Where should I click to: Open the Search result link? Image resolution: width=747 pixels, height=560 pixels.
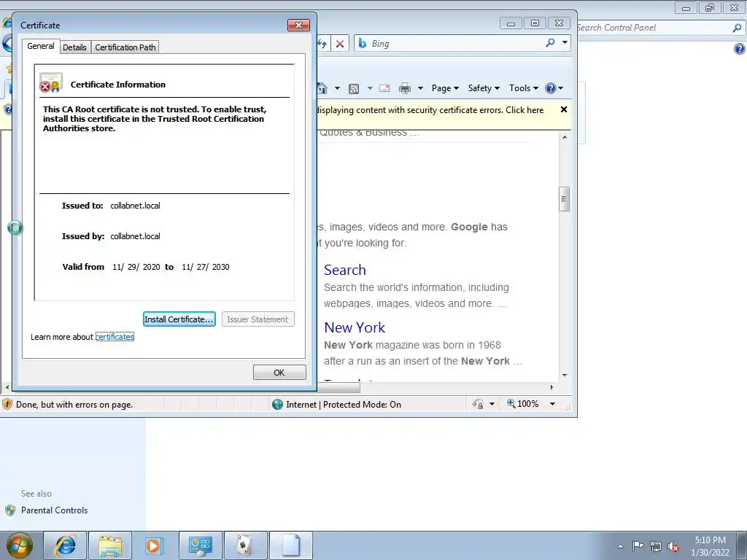click(x=345, y=270)
